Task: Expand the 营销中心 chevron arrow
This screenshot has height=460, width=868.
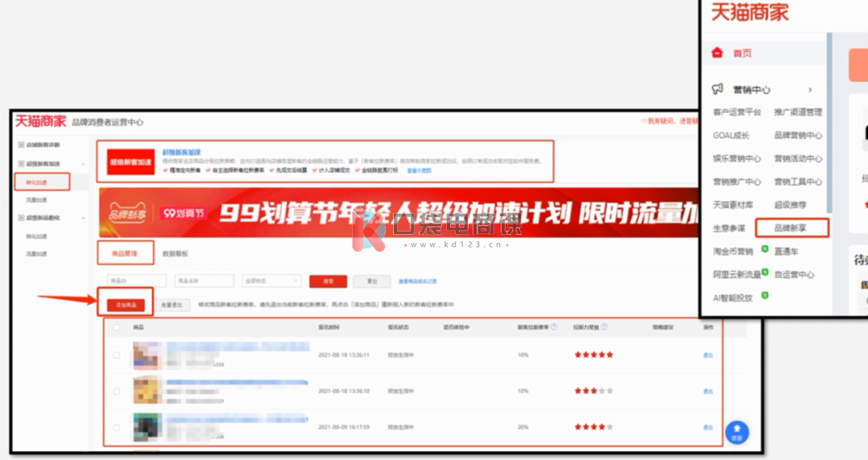Action: tap(810, 89)
